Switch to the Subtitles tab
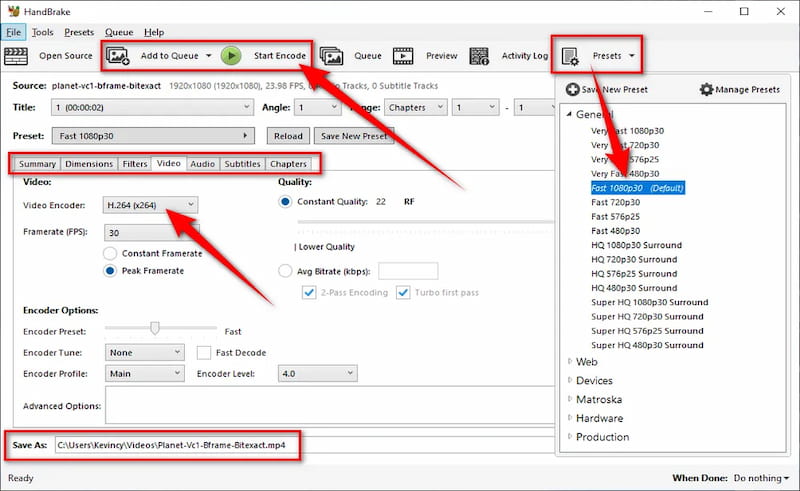The width and height of the screenshot is (800, 491). 242,164
